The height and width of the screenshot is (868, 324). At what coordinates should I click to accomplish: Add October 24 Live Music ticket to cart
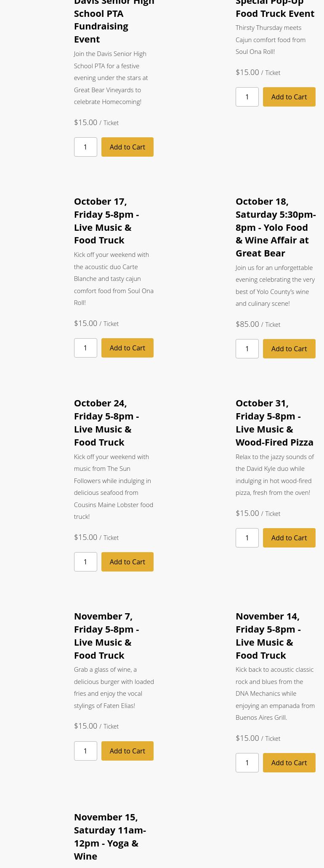127,562
